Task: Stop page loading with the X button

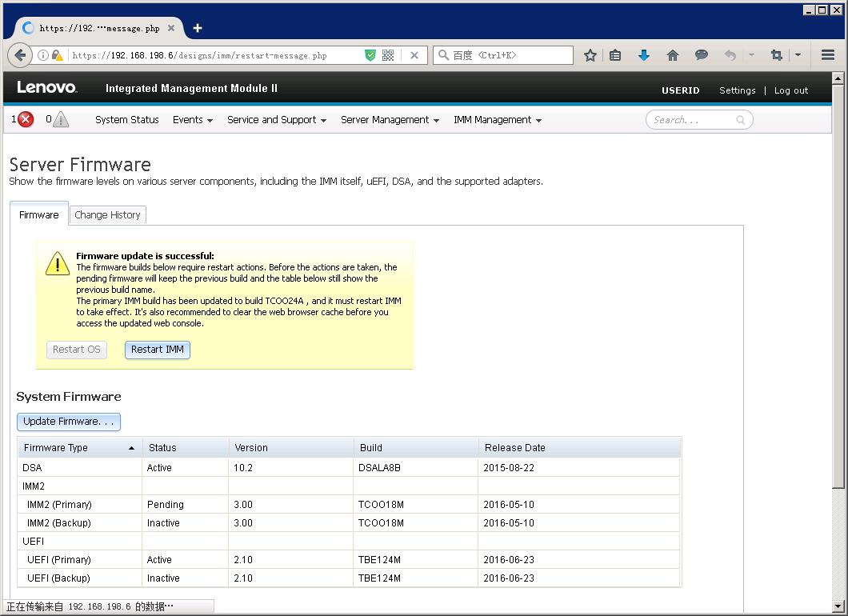Action: (x=414, y=55)
